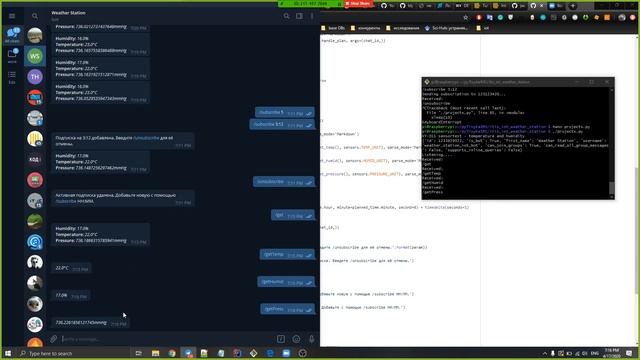Open the green WS Weather Station chat

pyautogui.click(x=35, y=56)
